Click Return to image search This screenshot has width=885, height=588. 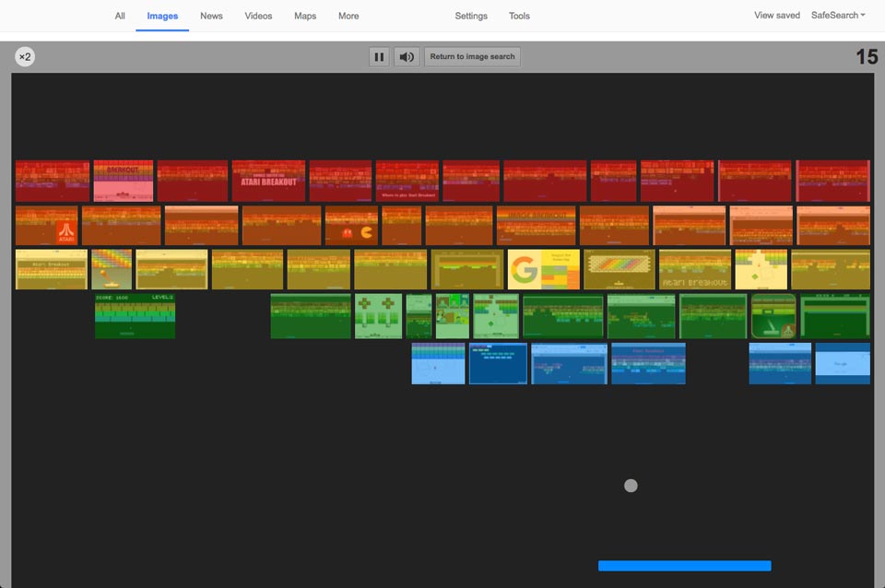tap(472, 56)
